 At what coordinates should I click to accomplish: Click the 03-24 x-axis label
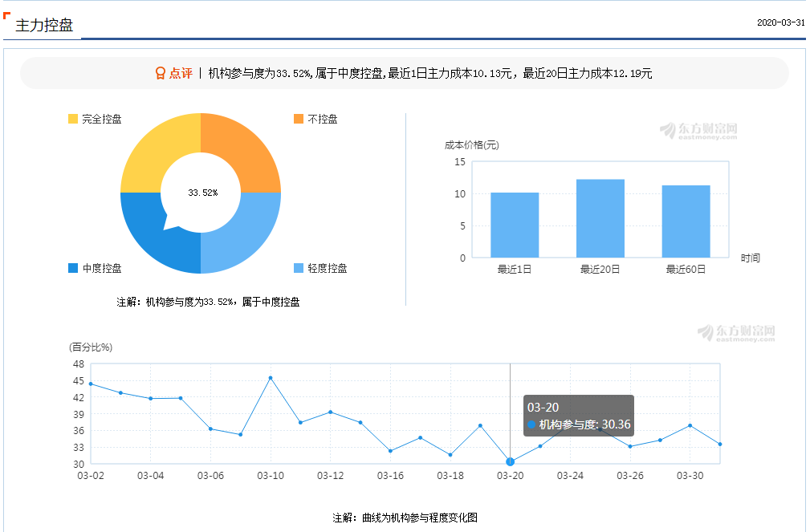click(570, 476)
